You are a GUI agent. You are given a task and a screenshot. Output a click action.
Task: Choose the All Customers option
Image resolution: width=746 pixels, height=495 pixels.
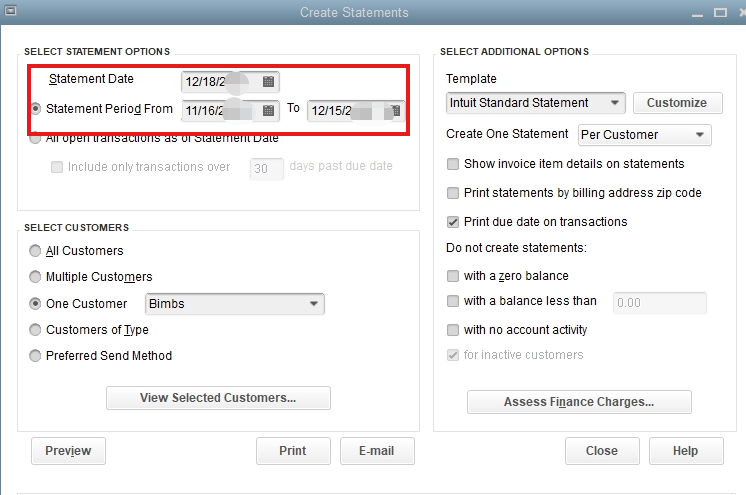tap(36, 251)
